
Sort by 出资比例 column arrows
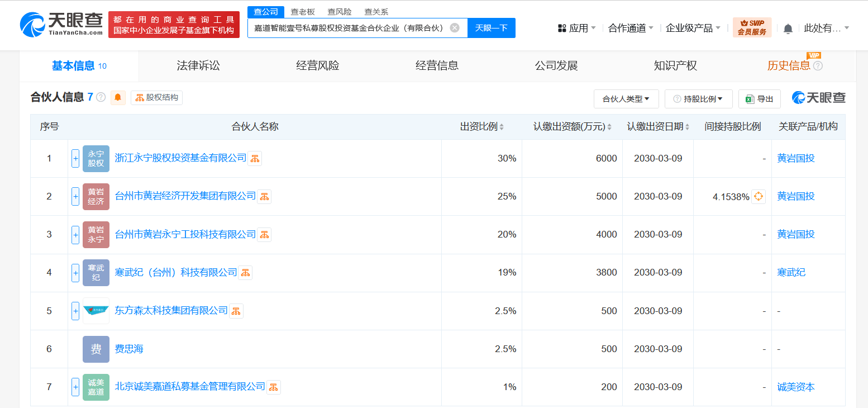[x=502, y=127]
